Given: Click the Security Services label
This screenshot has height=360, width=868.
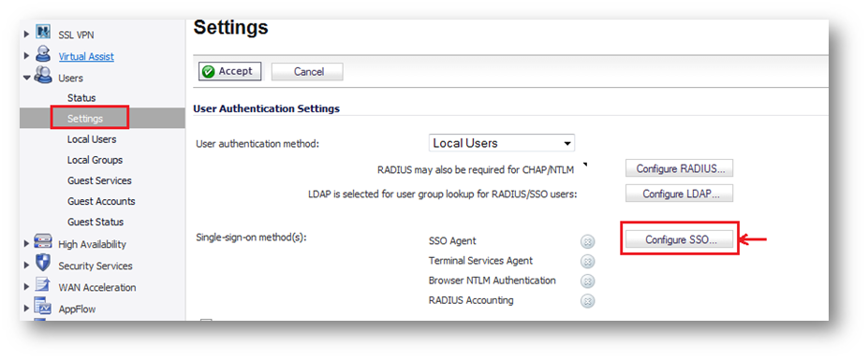Looking at the screenshot, I should point(96,266).
